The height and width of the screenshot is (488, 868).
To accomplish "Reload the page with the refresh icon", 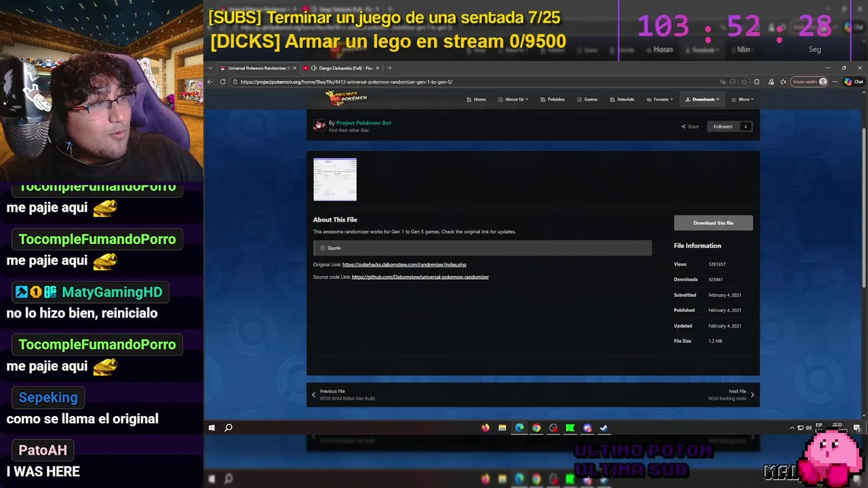I will [222, 82].
